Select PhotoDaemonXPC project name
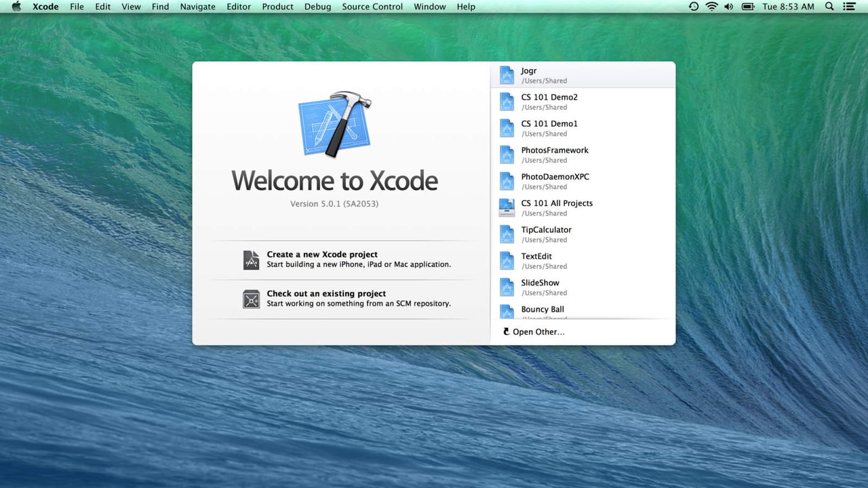This screenshot has height=488, width=868. click(555, 177)
